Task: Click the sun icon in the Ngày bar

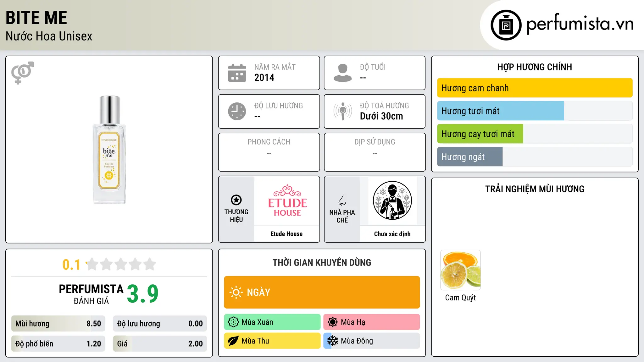Action: (x=236, y=292)
